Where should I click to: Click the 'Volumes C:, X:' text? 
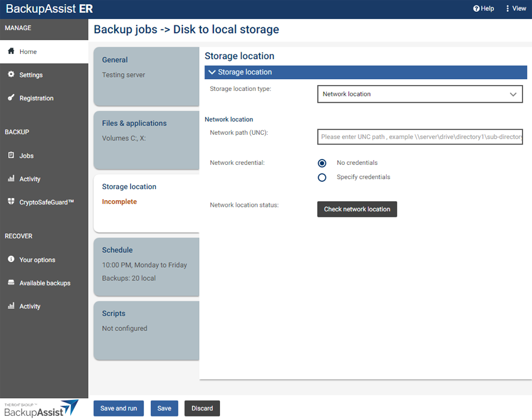[x=124, y=138]
